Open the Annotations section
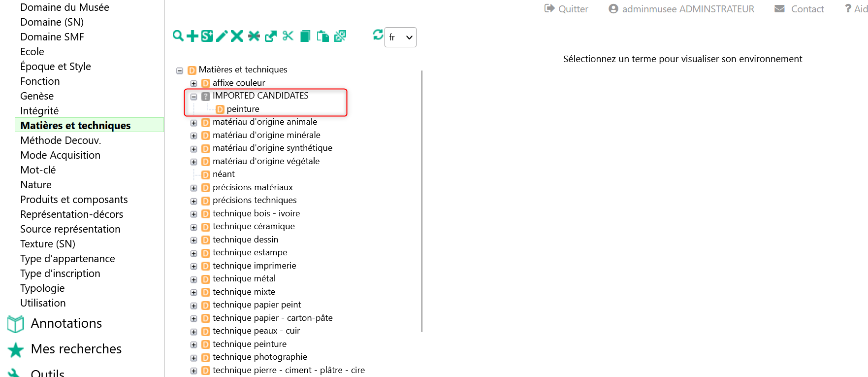This screenshot has width=868, height=377. pos(66,323)
